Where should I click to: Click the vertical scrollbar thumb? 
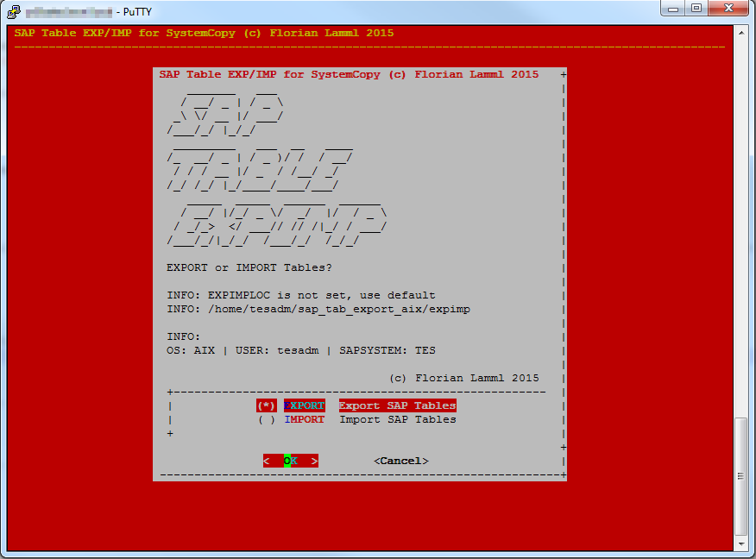(x=741, y=476)
